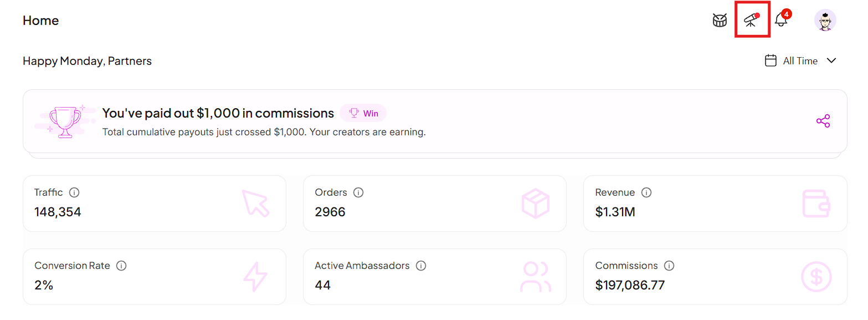Open the Traffic metric card
868x320 pixels.
pos(155,204)
